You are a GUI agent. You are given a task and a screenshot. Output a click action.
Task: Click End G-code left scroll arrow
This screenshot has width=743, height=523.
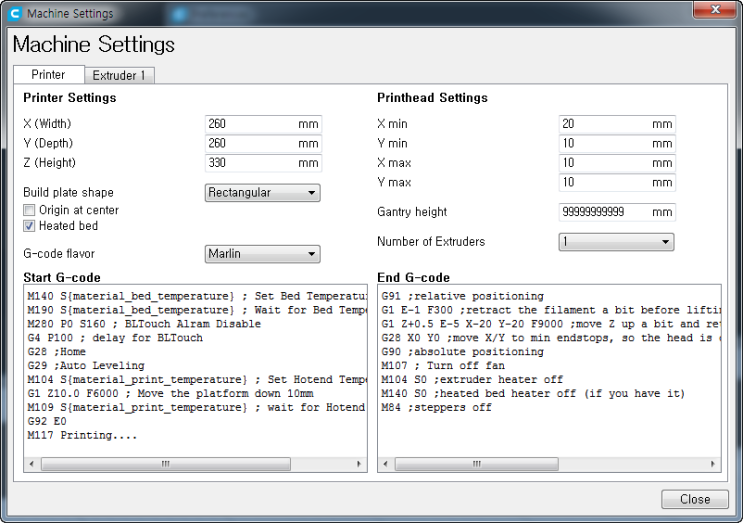tap(385, 464)
